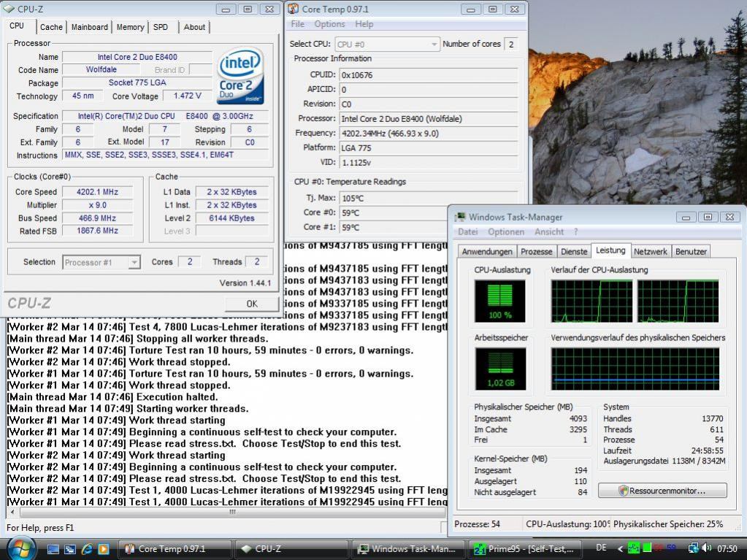
Task: Click the CPU-Auslastung 100 % meter
Action: (499, 301)
